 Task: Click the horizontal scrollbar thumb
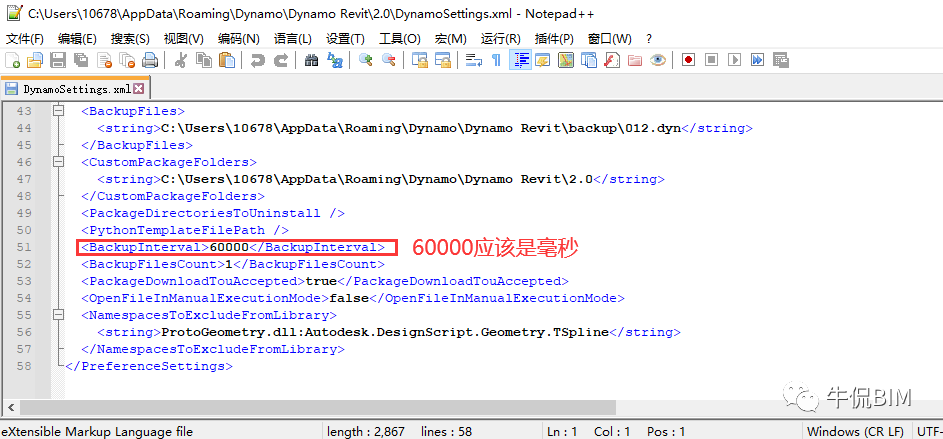click(318, 408)
